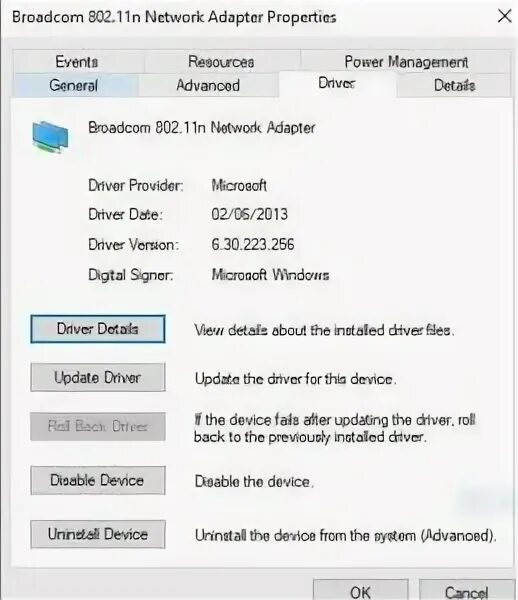Dismiss the dialog with Cancel
Screen dimensions: 518x600
tap(466, 591)
